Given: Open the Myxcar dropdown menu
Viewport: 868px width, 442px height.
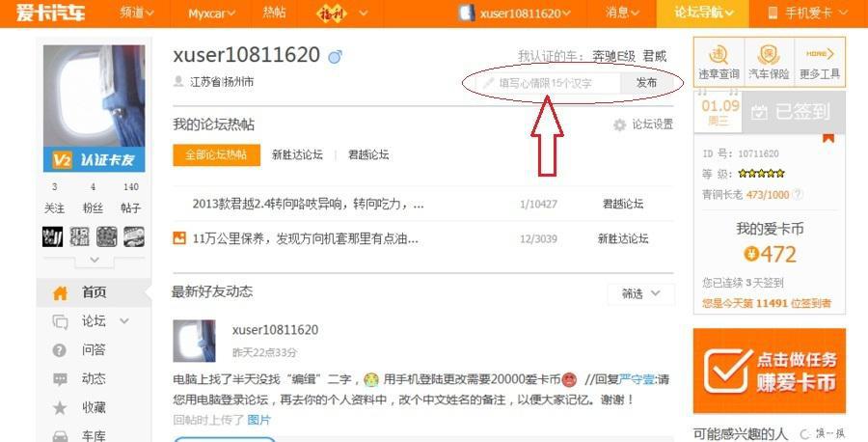Looking at the screenshot, I should [211, 14].
